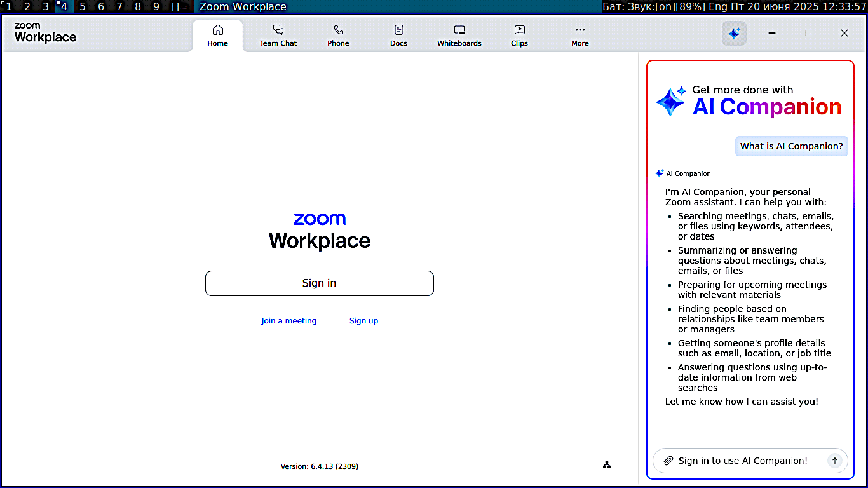868x488 pixels.
Task: Click the What is AI Companion? suggestion
Action: click(x=791, y=146)
